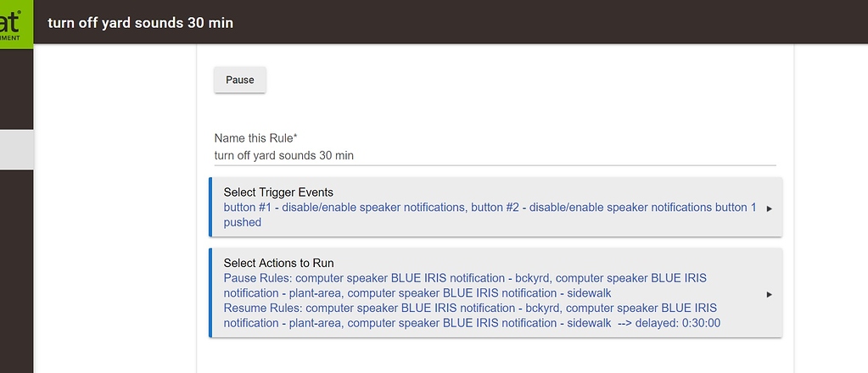The image size is (868, 373).
Task: Click the page title in the header bar
Action: [140, 23]
